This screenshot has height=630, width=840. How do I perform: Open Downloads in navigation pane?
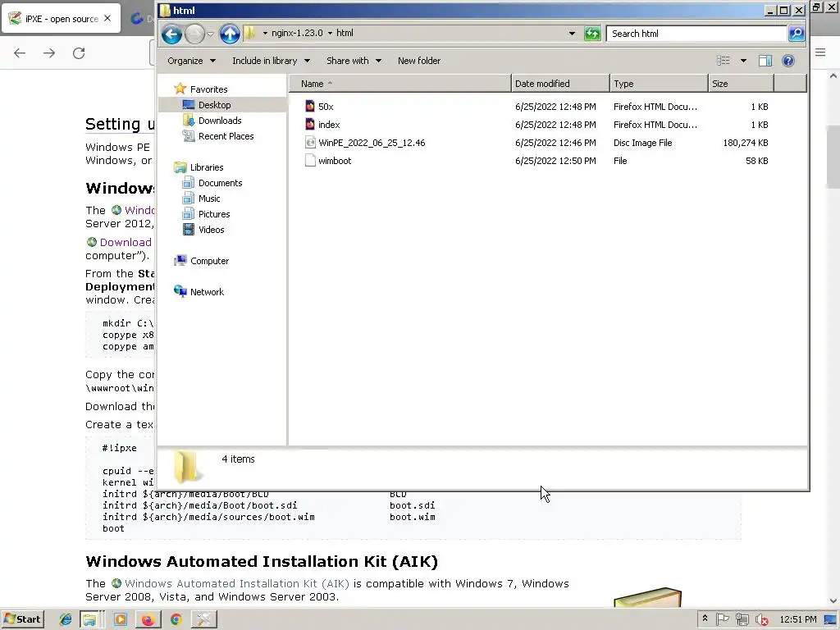(x=220, y=121)
